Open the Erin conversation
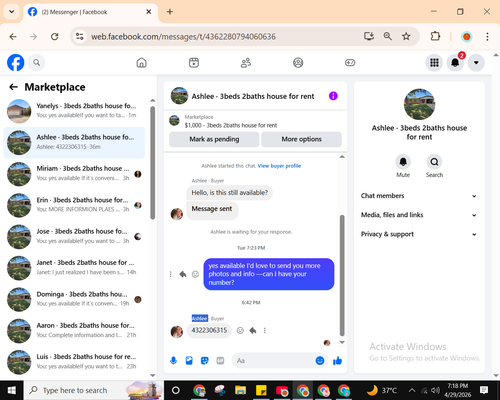The image size is (500, 400). [x=74, y=204]
